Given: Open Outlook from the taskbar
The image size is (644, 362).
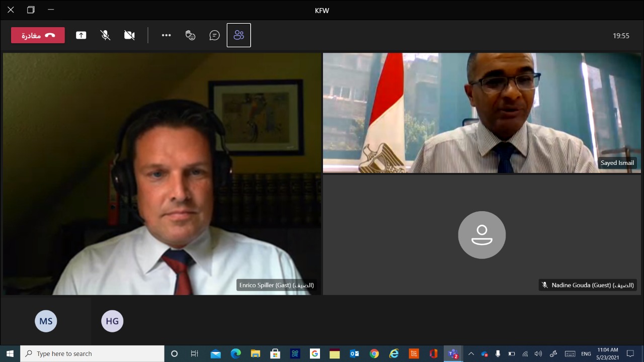Looking at the screenshot, I should coord(354,354).
